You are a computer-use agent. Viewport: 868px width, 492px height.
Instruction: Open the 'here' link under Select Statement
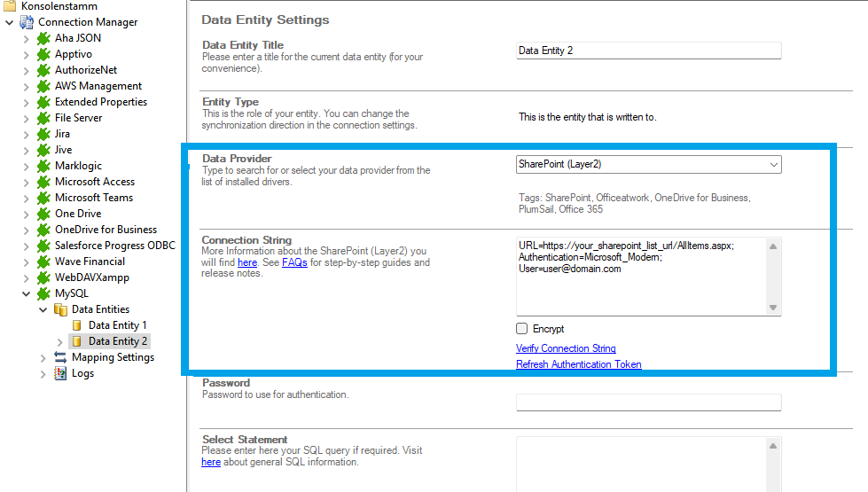coord(211,462)
